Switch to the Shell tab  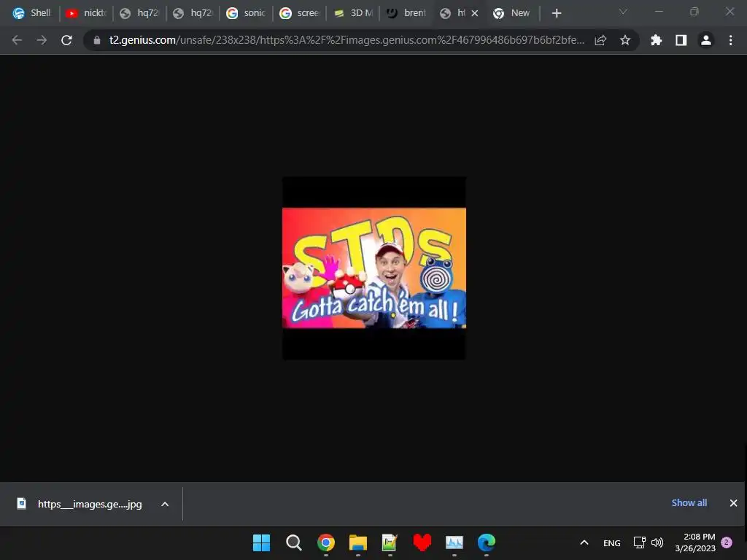pyautogui.click(x=31, y=13)
